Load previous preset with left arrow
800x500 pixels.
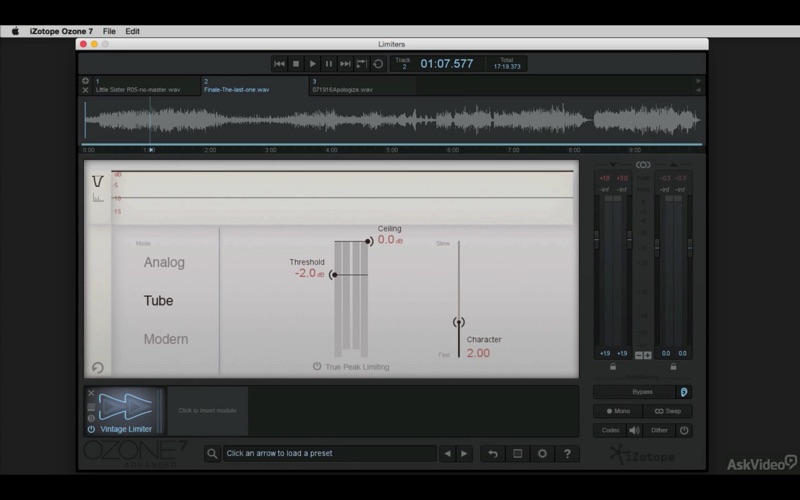tap(447, 454)
